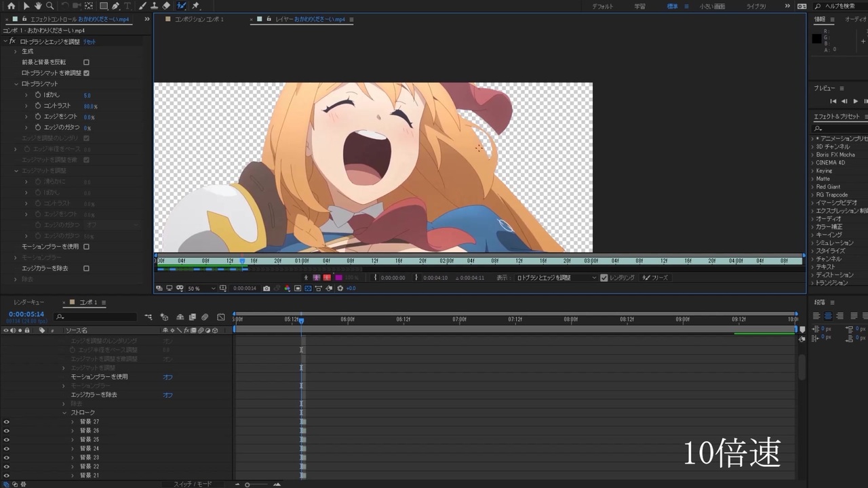
Task: Go to the Home screen icon
Action: pyautogui.click(x=10, y=5)
